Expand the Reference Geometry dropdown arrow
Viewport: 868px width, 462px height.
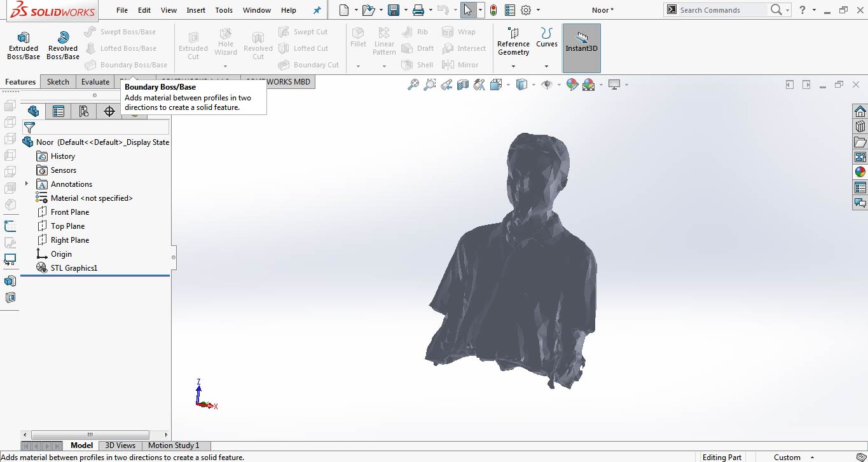tap(513, 66)
